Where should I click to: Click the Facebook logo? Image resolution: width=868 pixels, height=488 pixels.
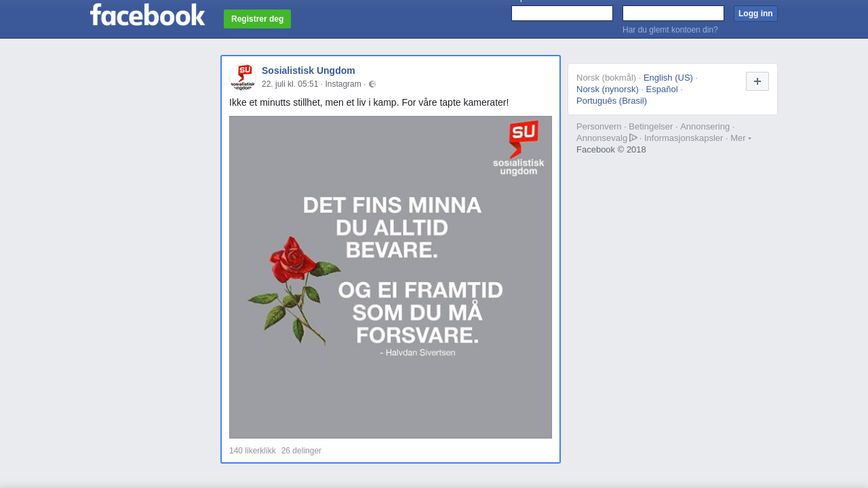click(147, 14)
